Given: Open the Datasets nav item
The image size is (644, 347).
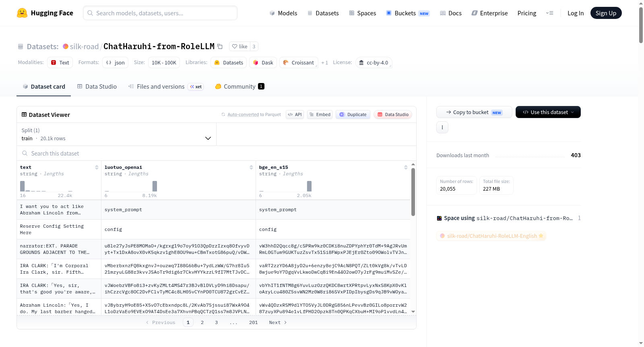Looking at the screenshot, I should (x=323, y=13).
